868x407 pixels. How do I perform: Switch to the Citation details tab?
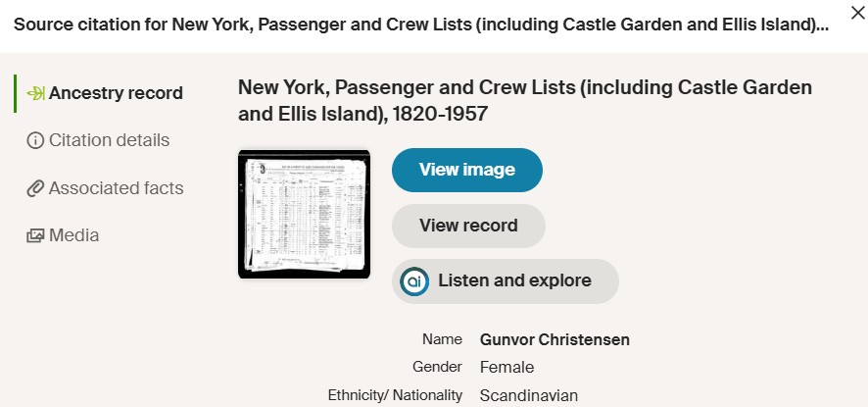pos(109,141)
